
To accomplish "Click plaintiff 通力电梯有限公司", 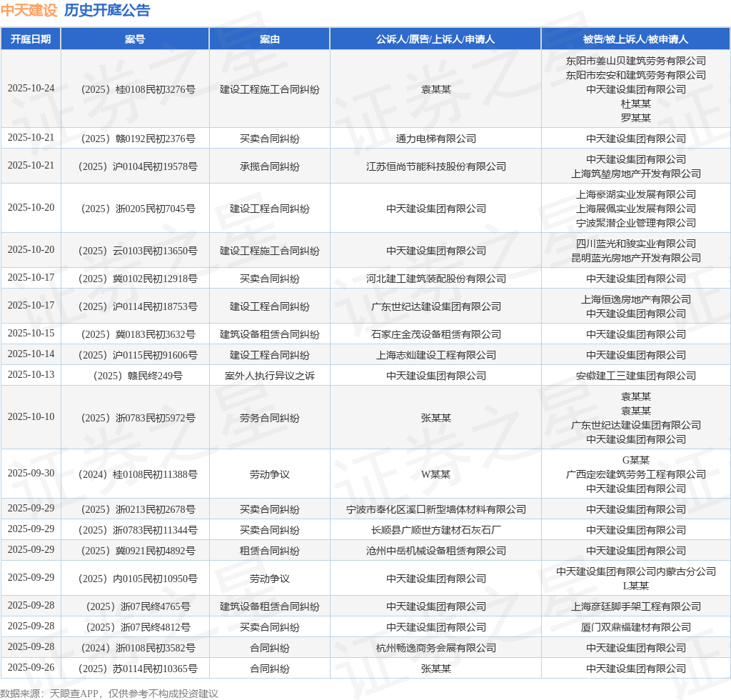I will coord(436,139).
